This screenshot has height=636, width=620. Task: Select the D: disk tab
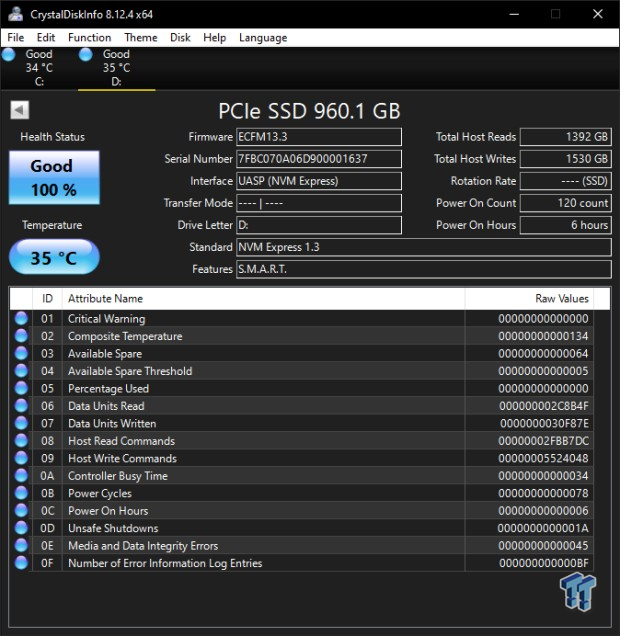point(116,68)
